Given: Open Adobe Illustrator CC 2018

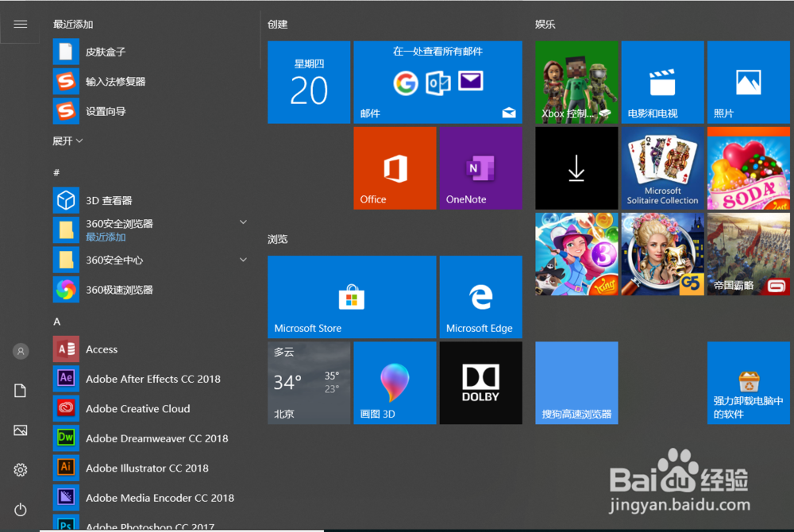Looking at the screenshot, I should click(x=152, y=468).
